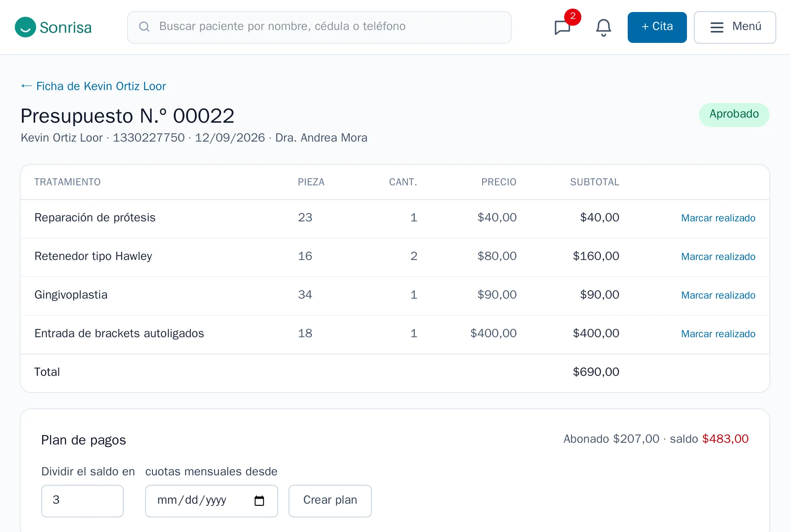Create a new appointment with + Cita
This screenshot has width=790, height=532.
pos(657,27)
